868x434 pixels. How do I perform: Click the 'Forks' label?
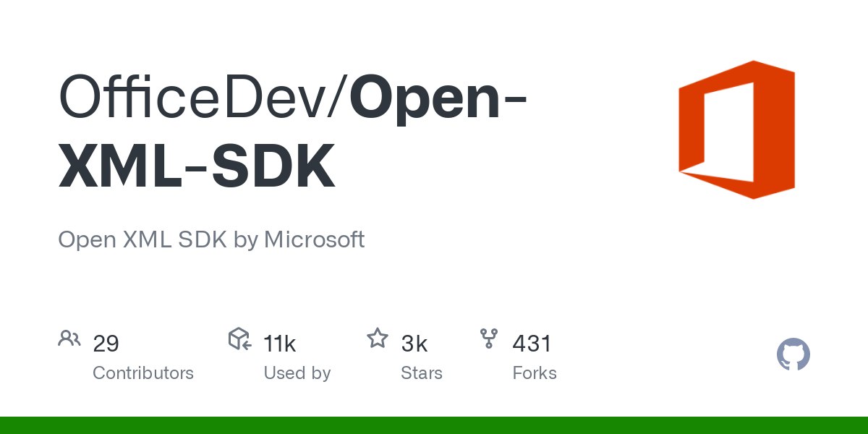[x=535, y=373]
